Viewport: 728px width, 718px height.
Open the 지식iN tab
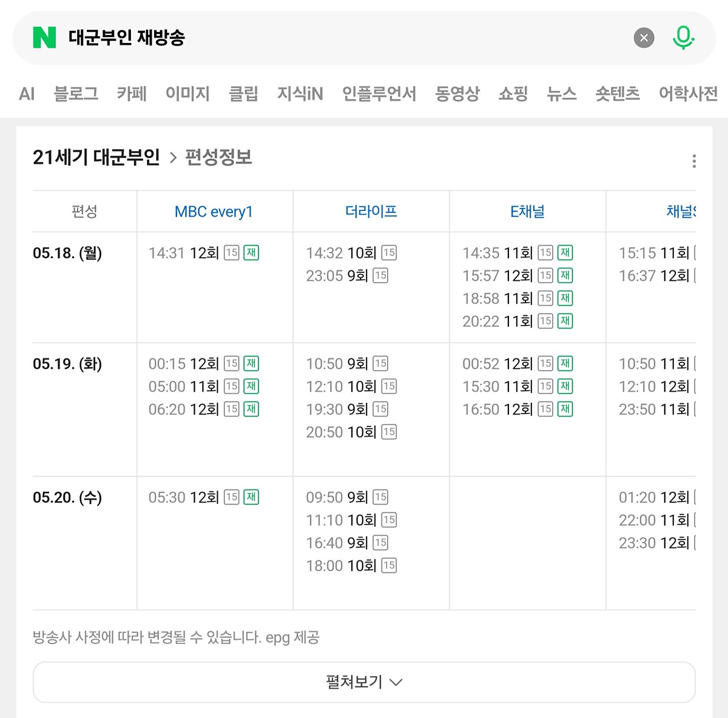(300, 93)
